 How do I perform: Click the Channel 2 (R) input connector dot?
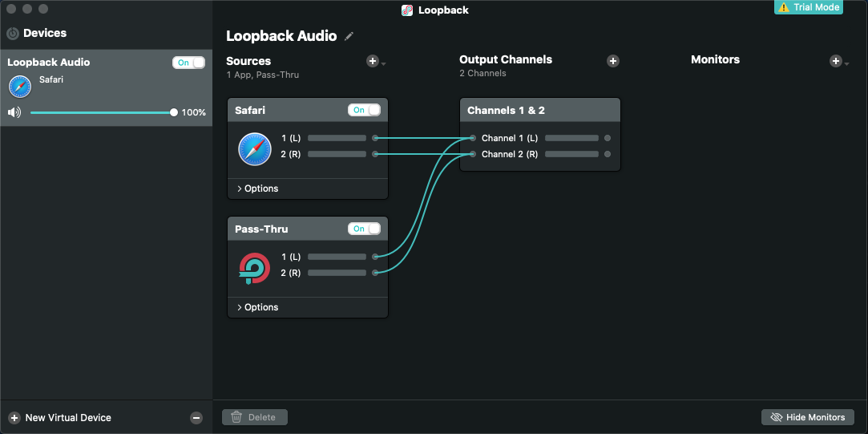click(x=473, y=154)
